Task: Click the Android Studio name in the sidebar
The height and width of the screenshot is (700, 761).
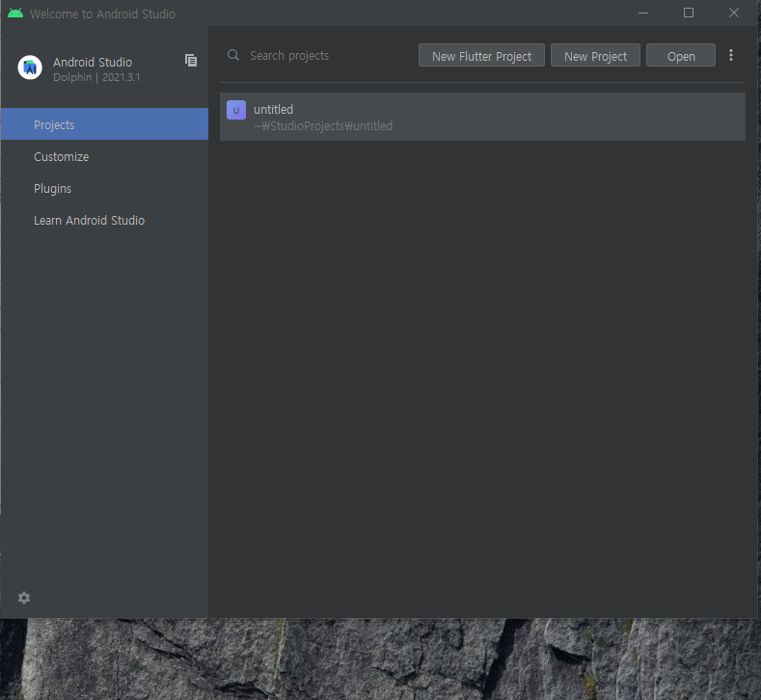Action: click(x=93, y=62)
